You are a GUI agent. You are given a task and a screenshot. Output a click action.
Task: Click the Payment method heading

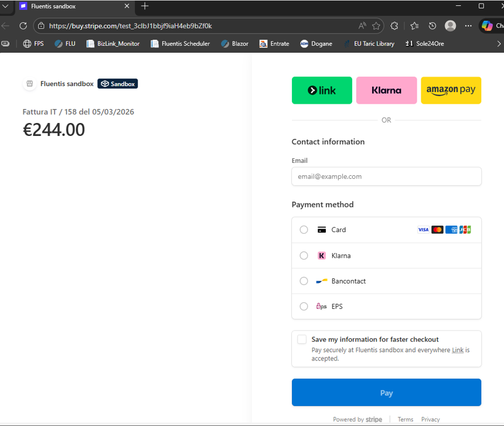coord(322,205)
